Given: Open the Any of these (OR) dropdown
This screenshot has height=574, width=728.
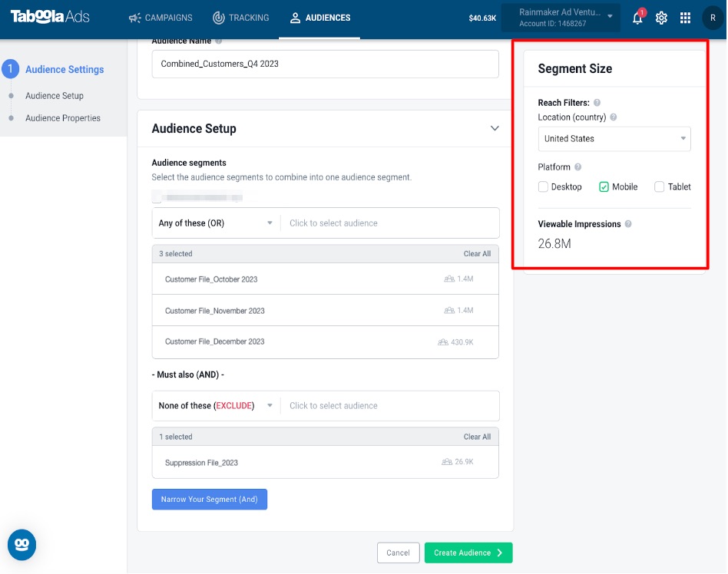Looking at the screenshot, I should click(x=216, y=223).
